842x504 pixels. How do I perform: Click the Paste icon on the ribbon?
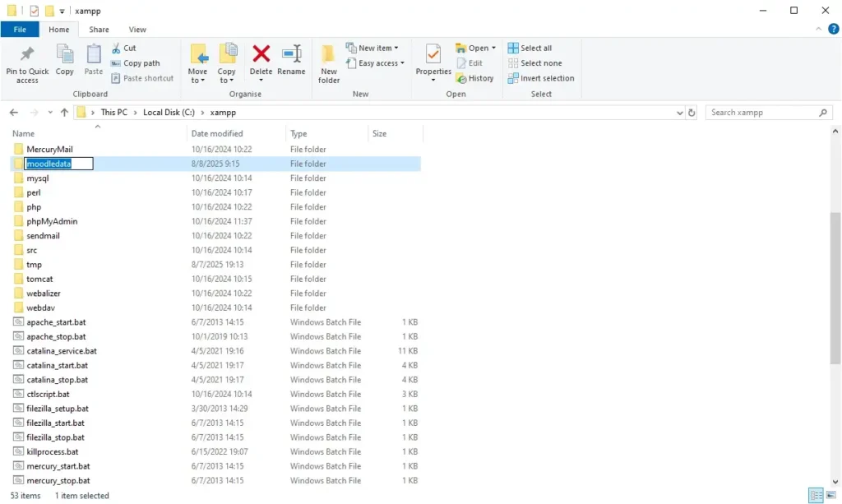click(x=93, y=62)
